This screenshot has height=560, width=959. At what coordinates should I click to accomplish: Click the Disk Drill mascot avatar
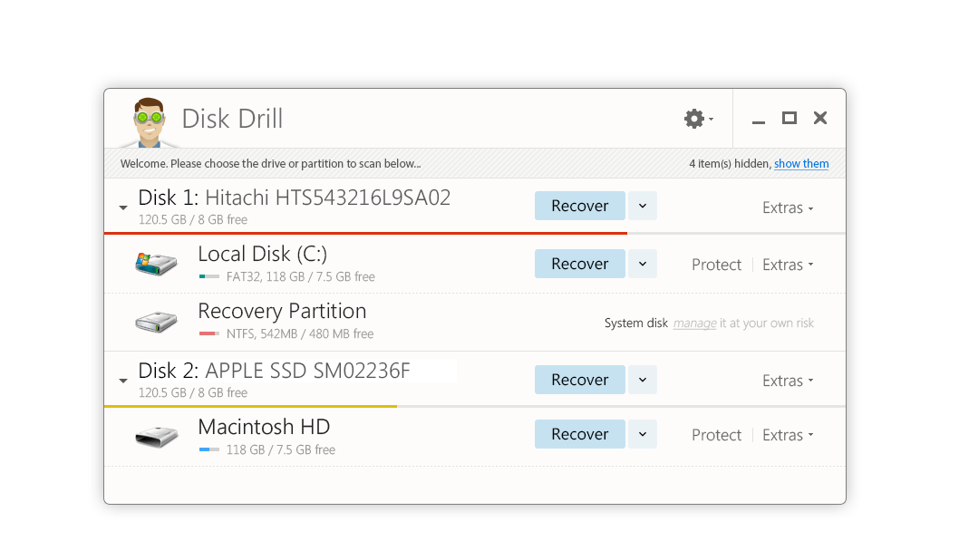pos(149,122)
